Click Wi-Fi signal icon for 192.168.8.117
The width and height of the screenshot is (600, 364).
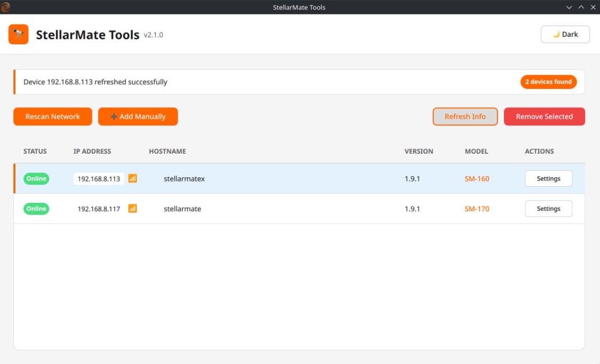[x=132, y=209]
